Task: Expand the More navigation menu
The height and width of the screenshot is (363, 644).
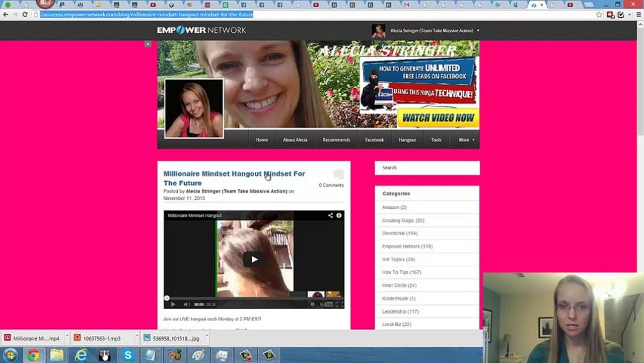Action: (466, 140)
